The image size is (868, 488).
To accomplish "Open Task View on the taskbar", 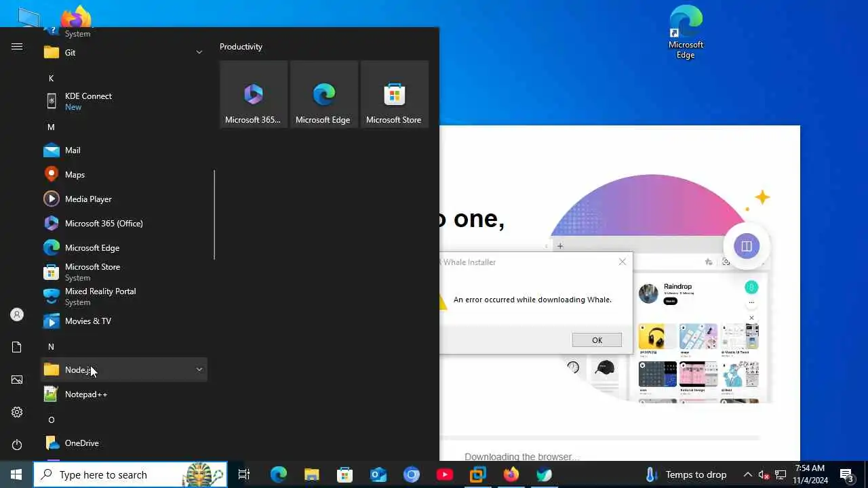I will [x=244, y=474].
